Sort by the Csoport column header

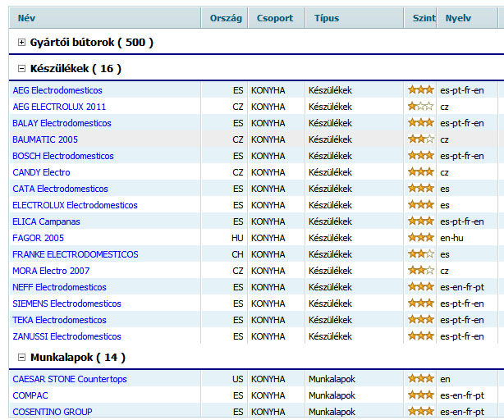pyautogui.click(x=275, y=18)
